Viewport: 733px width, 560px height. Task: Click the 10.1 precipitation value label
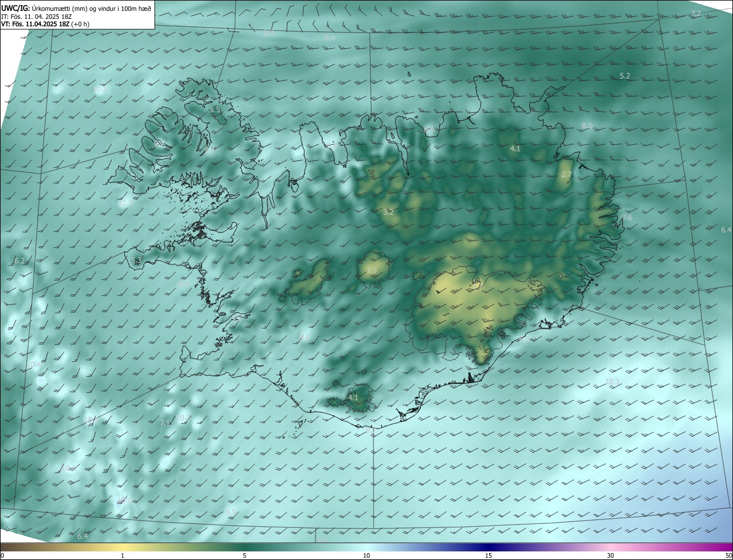[x=100, y=89]
